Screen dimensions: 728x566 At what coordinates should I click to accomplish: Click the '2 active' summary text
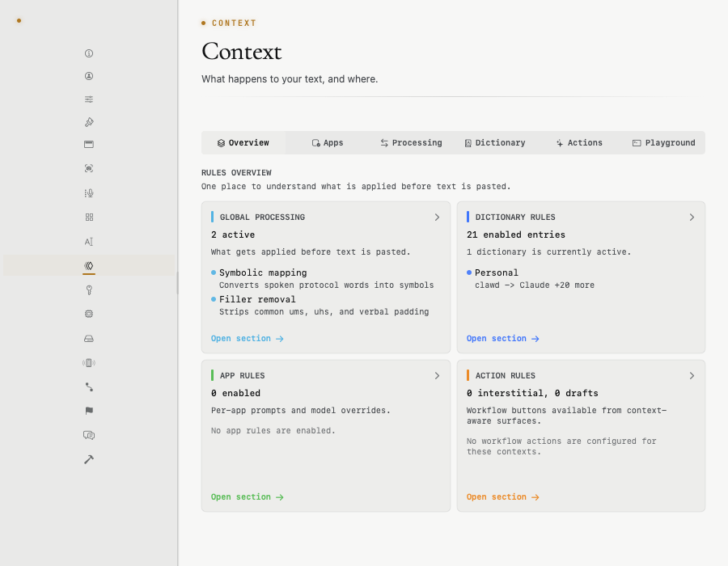[233, 234]
